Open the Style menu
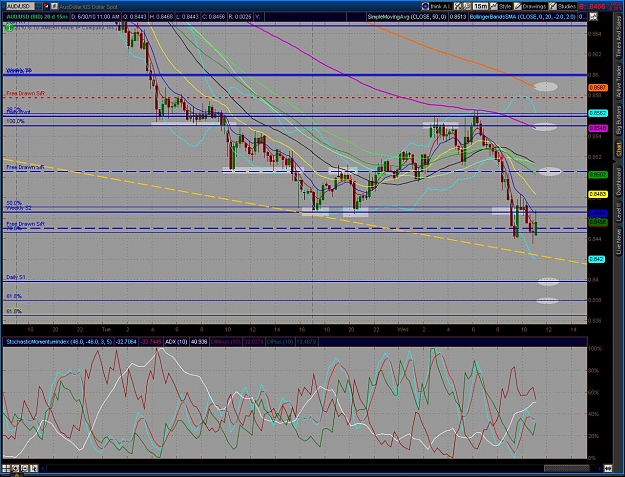 (x=505, y=6)
